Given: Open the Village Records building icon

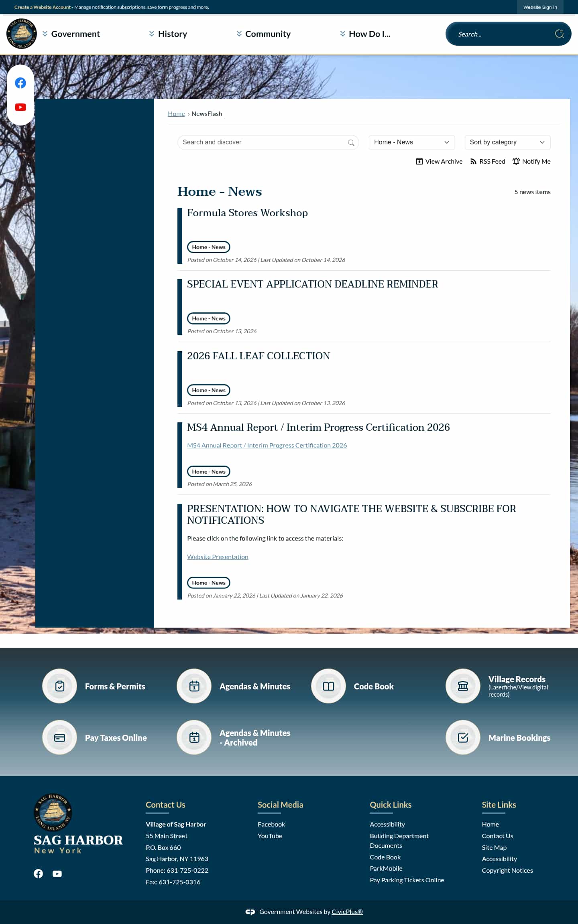Looking at the screenshot, I should (x=463, y=686).
